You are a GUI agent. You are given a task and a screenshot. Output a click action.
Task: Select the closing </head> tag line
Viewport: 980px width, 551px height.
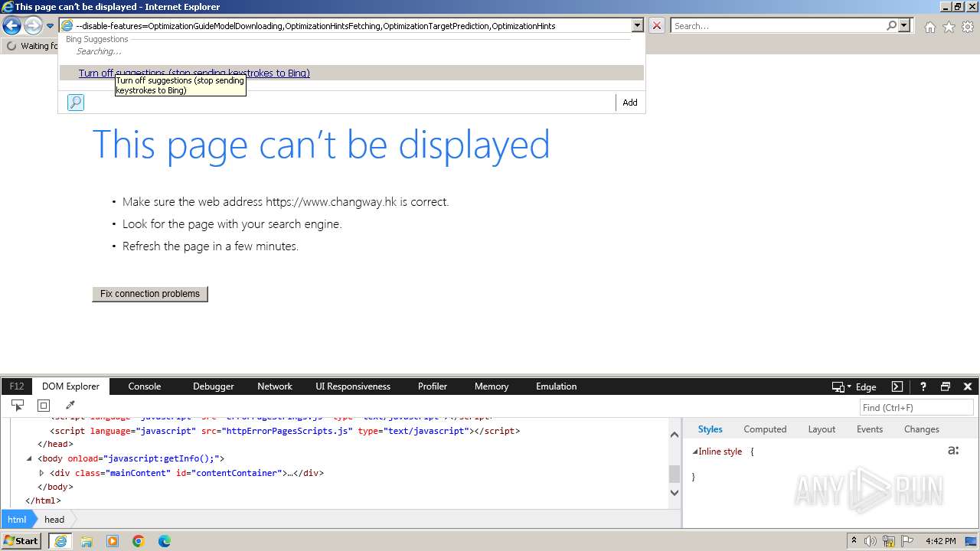click(x=55, y=444)
